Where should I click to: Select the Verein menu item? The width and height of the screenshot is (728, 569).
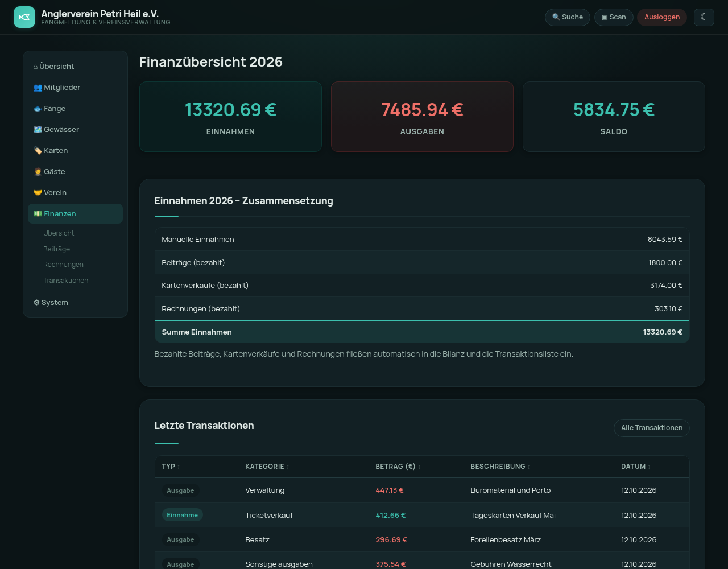pos(75,193)
